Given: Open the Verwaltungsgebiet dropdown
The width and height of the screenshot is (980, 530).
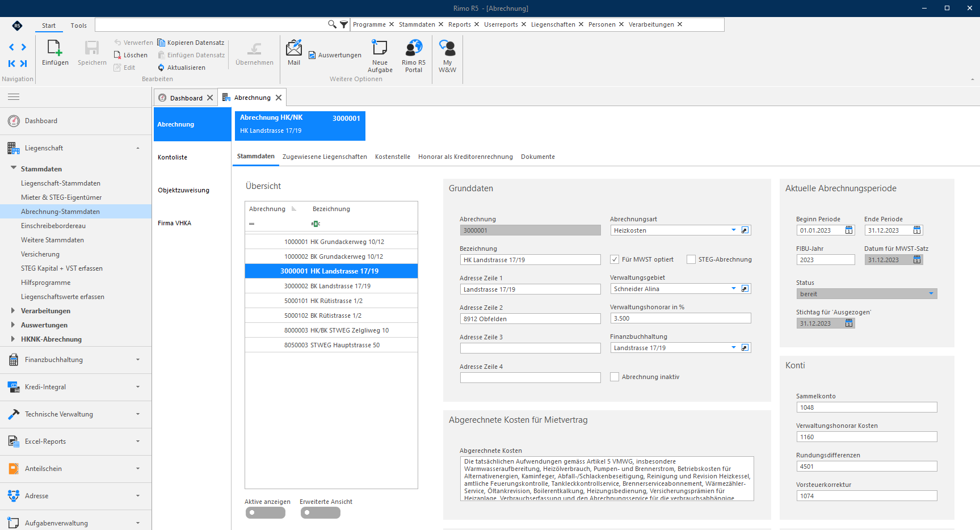Looking at the screenshot, I should (734, 289).
